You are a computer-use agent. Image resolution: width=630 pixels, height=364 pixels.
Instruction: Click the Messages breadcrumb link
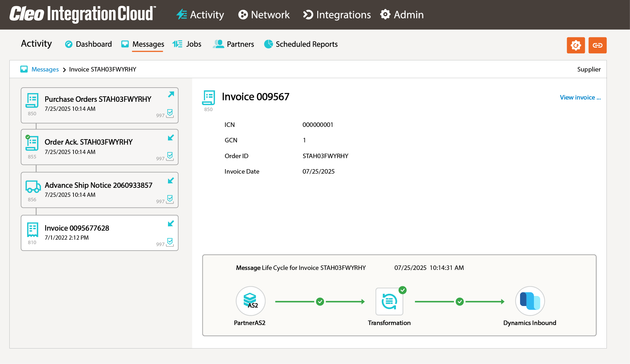45,69
